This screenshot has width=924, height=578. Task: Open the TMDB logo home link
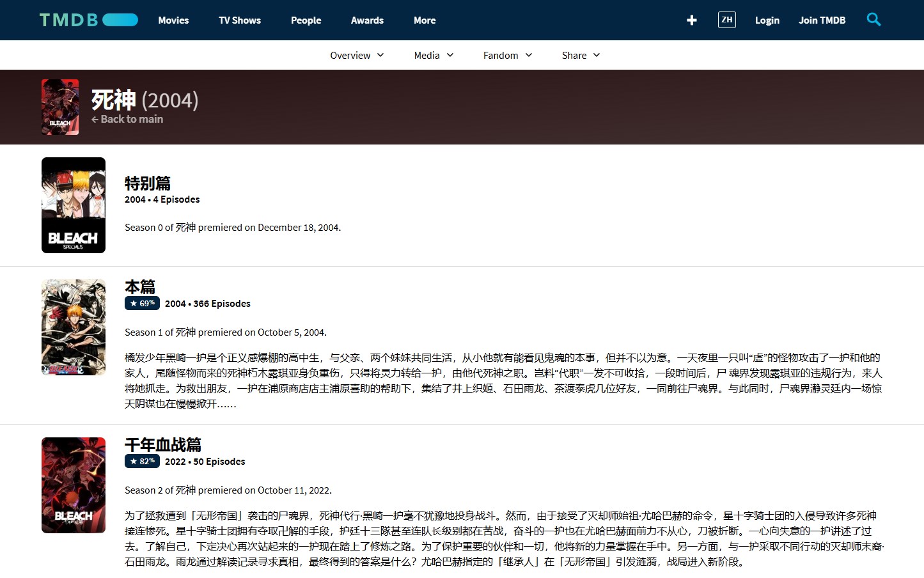(x=89, y=20)
